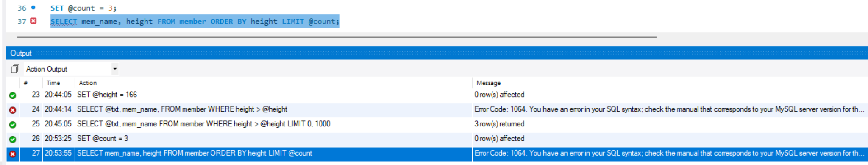Select action 'SELECT @txt, mem_name, FROM member' row
This screenshot has width=868, height=165.
click(182, 109)
